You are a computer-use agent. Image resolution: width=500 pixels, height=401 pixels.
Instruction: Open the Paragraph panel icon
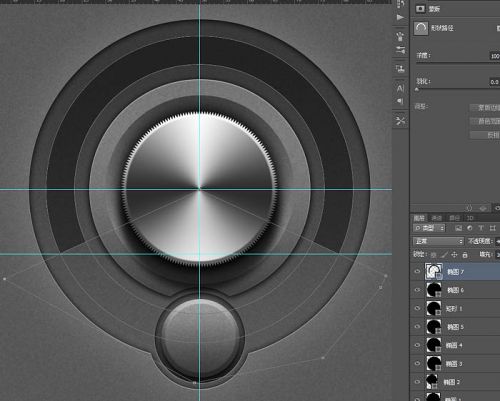click(x=400, y=101)
